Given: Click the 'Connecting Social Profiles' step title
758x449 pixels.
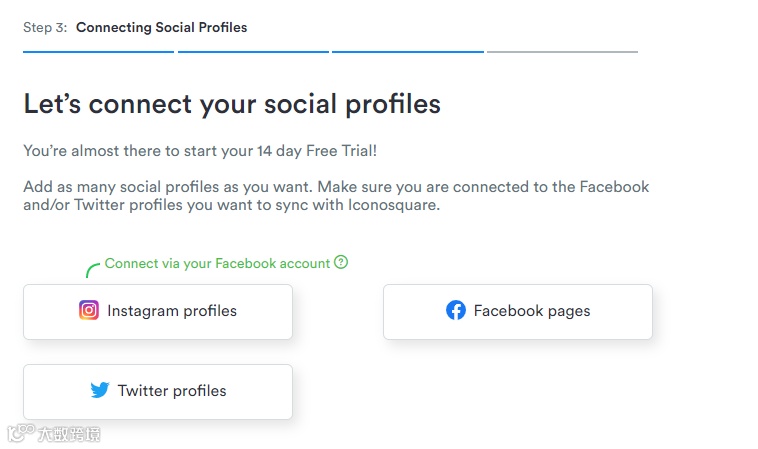Looking at the screenshot, I should (161, 27).
